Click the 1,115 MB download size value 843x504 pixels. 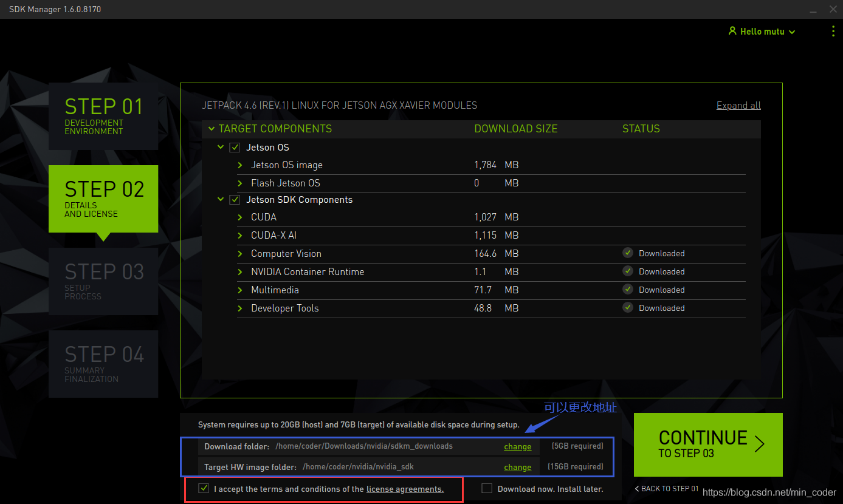[x=497, y=236]
